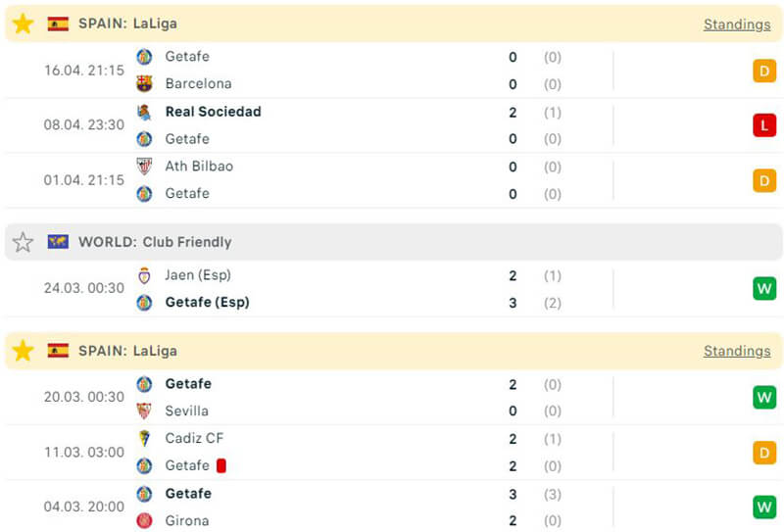Open Standings link in the lower LaLiga header
Image resolution: width=784 pixels, height=532 pixels.
(x=736, y=351)
